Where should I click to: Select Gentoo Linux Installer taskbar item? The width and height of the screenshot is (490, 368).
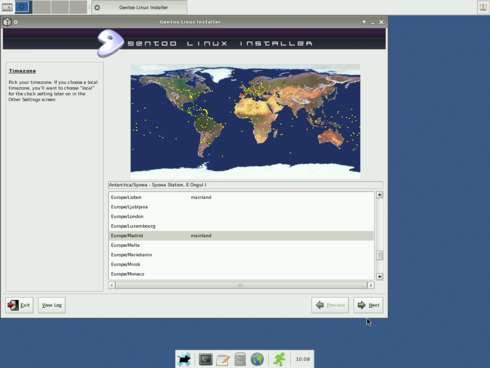(x=139, y=7)
